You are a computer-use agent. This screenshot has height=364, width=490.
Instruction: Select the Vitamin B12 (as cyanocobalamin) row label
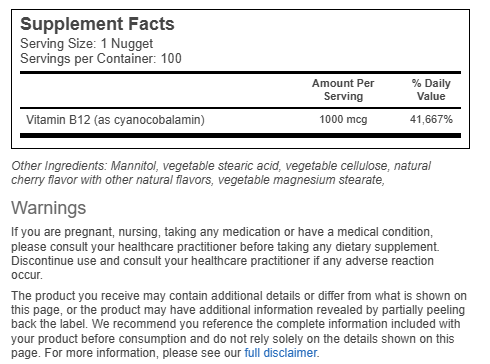(115, 119)
